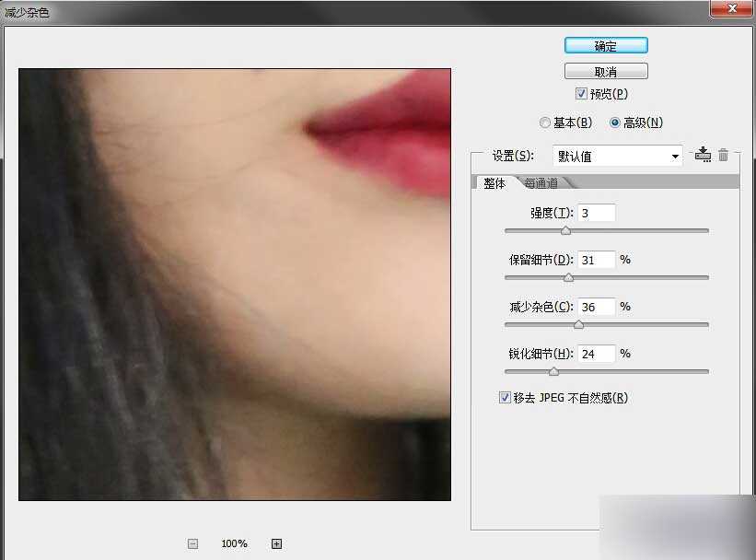This screenshot has height=560, width=756.
Task: Confirm noise reduction with 确定
Action: pyautogui.click(x=606, y=44)
